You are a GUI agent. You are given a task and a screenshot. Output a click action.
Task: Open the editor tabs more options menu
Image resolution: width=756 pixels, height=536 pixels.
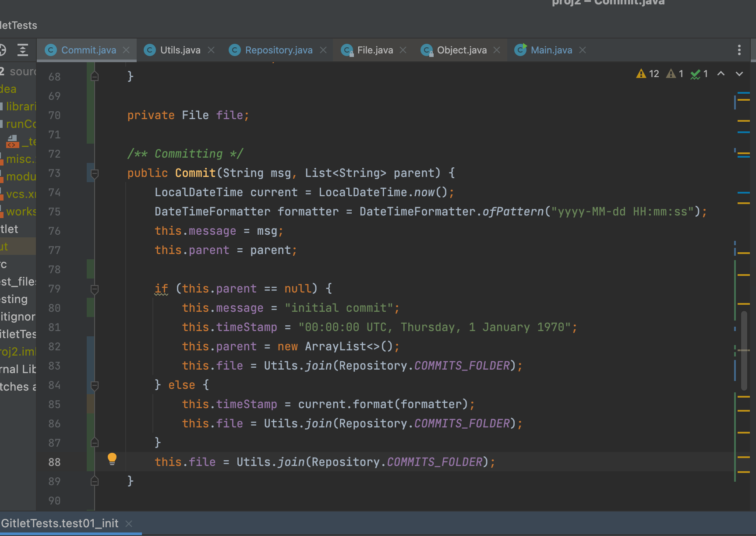pyautogui.click(x=739, y=50)
